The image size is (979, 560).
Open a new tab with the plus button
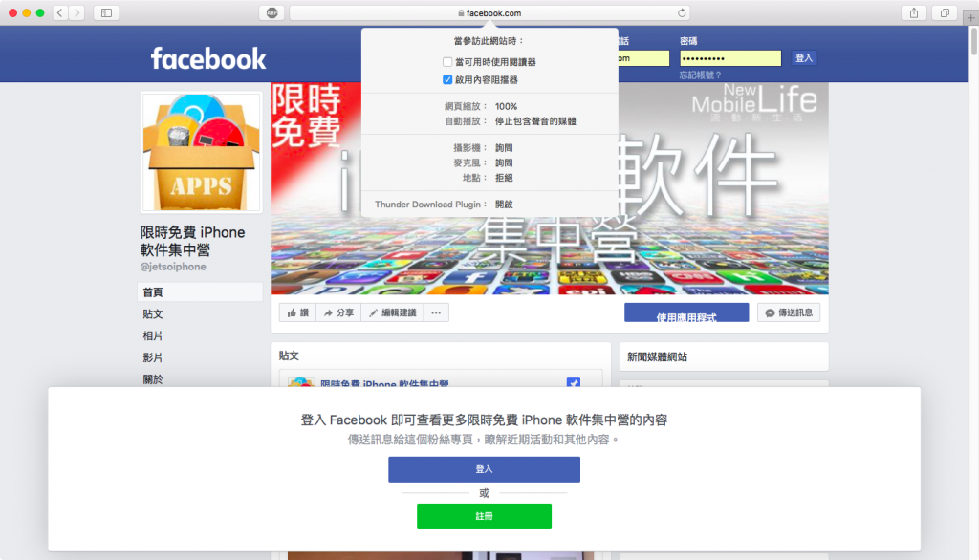pos(971,18)
